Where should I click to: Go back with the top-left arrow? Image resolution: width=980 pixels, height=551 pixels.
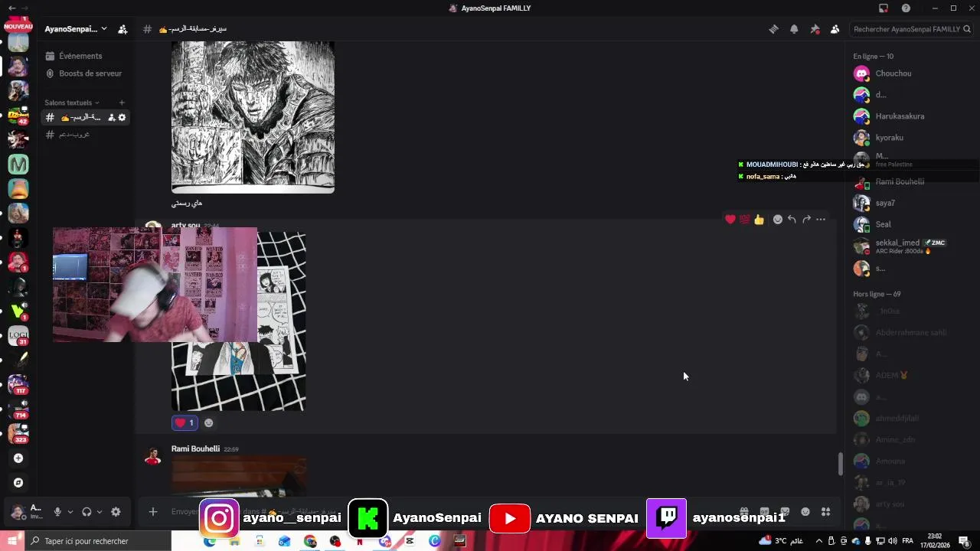11,8
